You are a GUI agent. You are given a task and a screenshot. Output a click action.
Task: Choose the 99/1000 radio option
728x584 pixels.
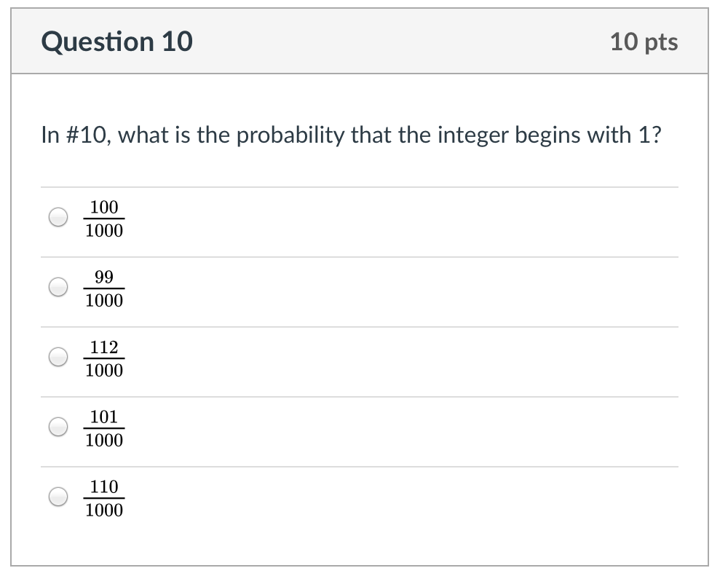click(x=58, y=288)
